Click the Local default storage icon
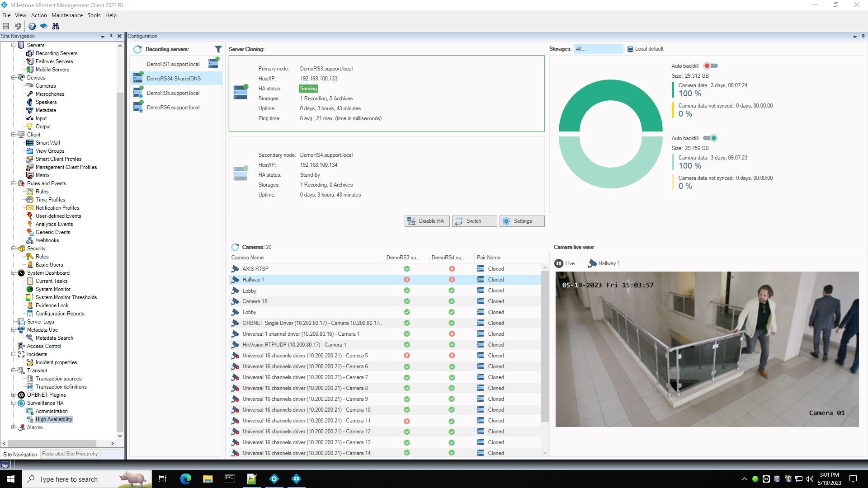Viewport: 868px width, 488px height. [630, 49]
